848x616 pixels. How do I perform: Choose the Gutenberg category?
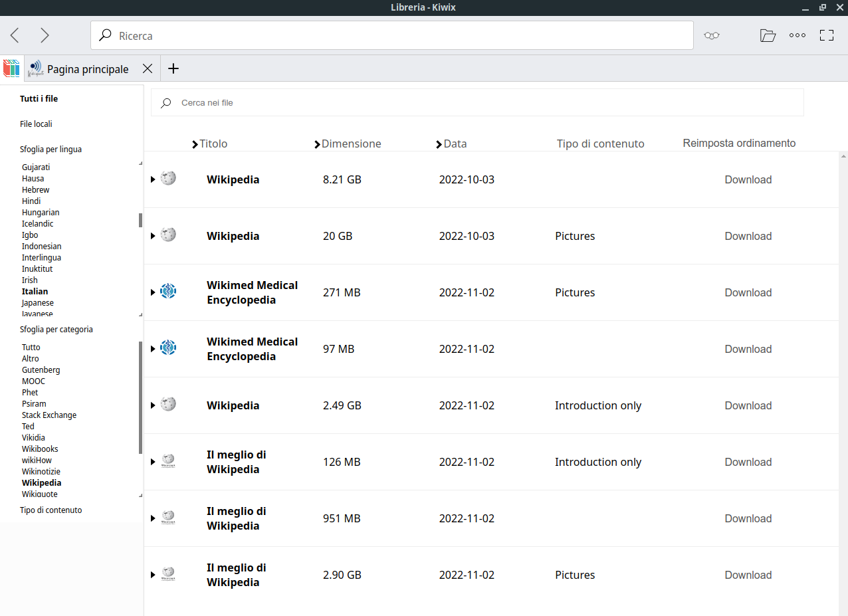click(x=41, y=369)
